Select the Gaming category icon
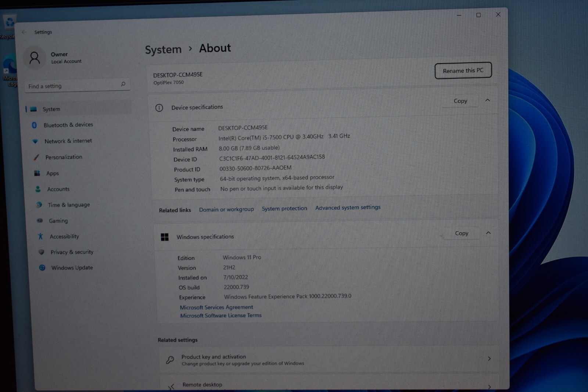 (40, 221)
